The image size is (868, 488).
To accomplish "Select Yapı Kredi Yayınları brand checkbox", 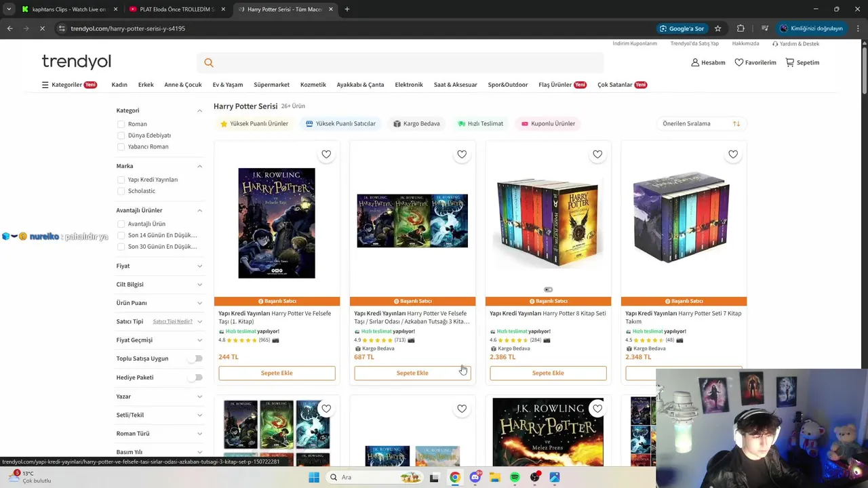I will pos(121,180).
